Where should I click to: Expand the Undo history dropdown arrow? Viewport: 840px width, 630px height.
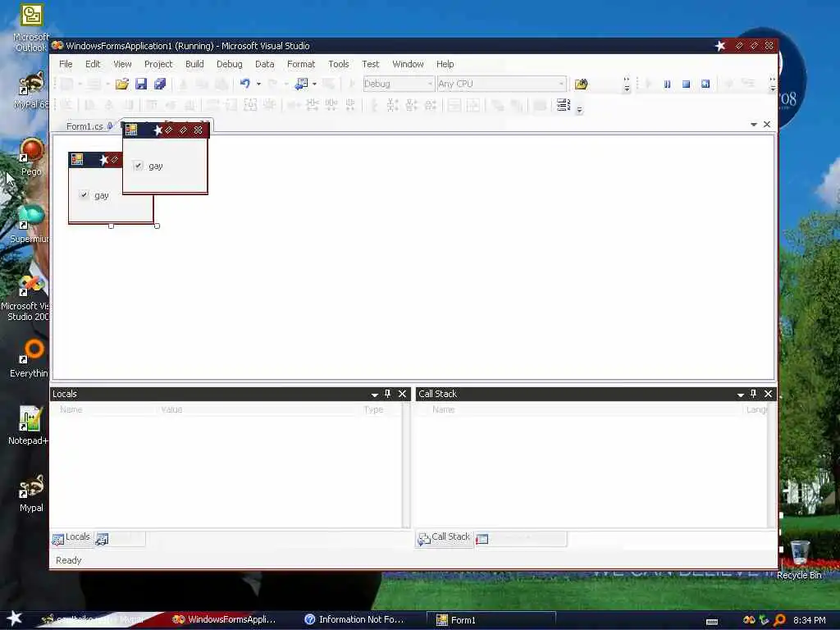pos(258,84)
